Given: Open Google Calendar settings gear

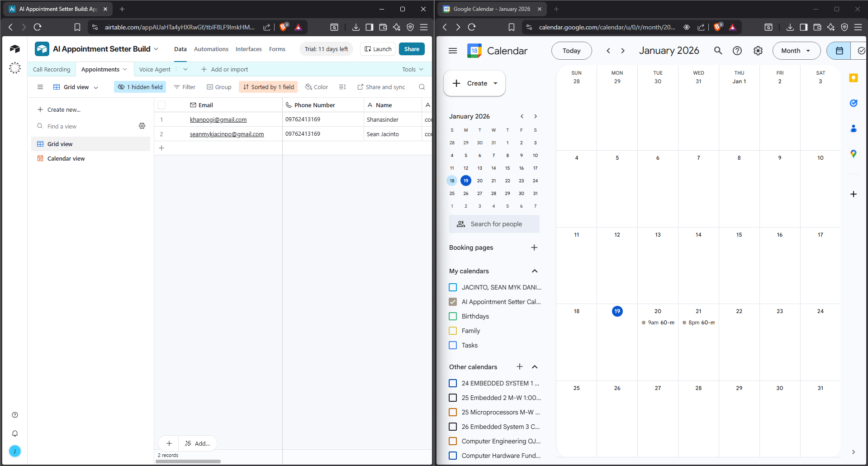Looking at the screenshot, I should [x=758, y=51].
